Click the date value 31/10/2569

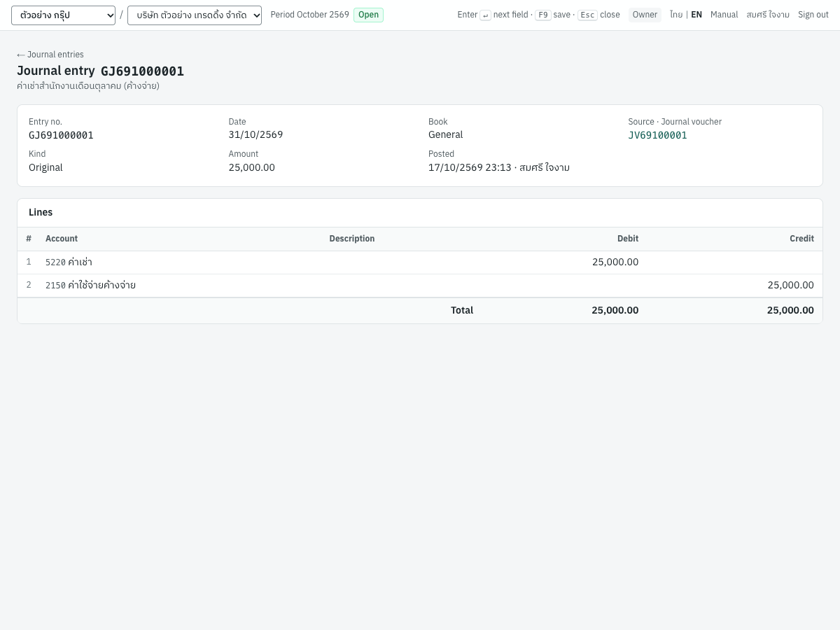pos(255,134)
